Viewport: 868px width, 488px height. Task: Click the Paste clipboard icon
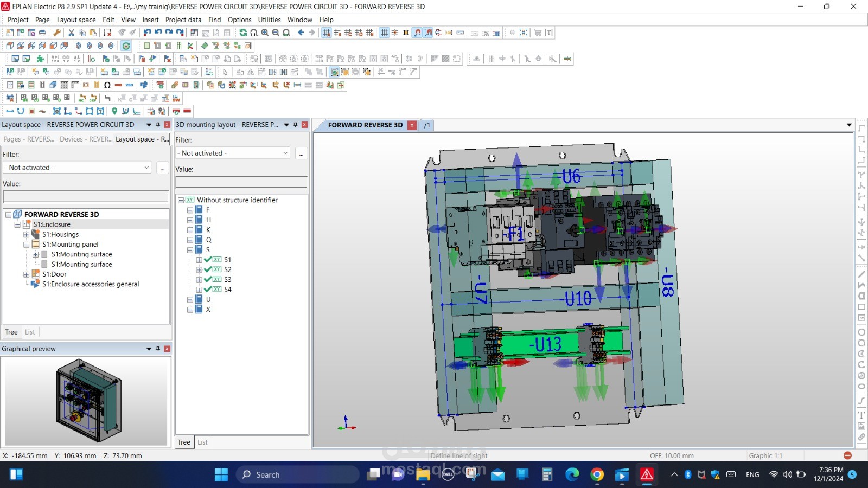(x=93, y=33)
